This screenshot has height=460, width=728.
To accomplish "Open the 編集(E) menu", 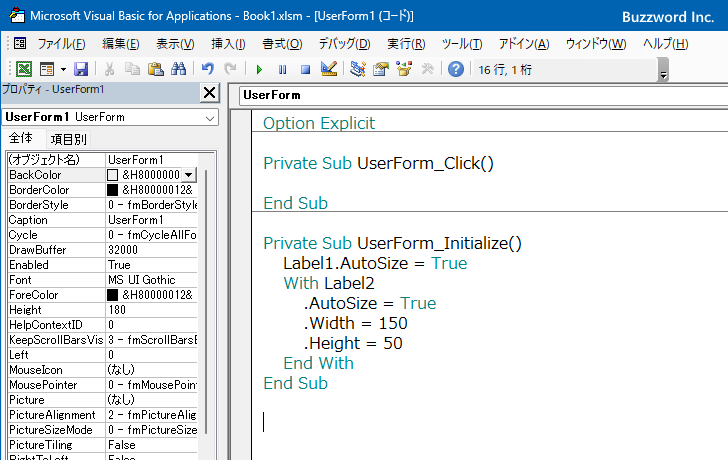I will pos(121,44).
